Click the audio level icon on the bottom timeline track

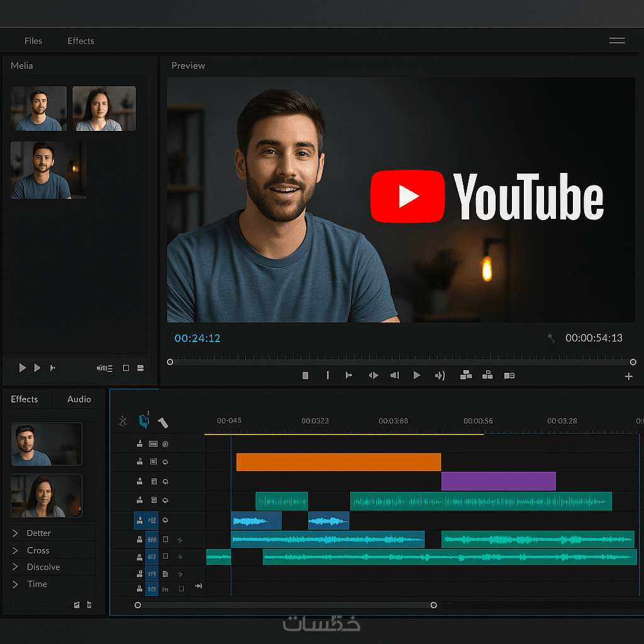click(198, 586)
